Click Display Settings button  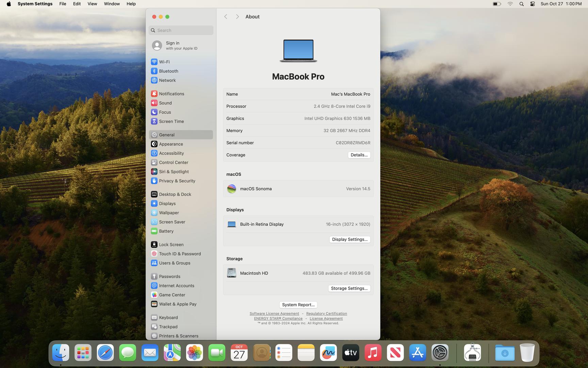pyautogui.click(x=349, y=240)
